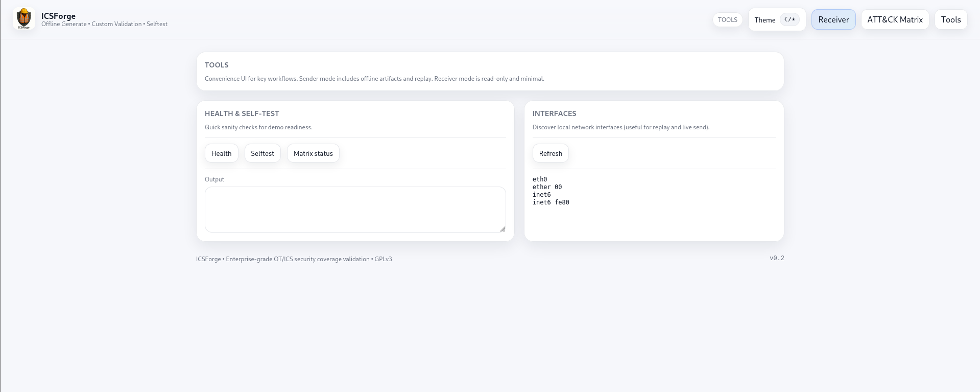Grab the Output box resize handle

tap(503, 229)
